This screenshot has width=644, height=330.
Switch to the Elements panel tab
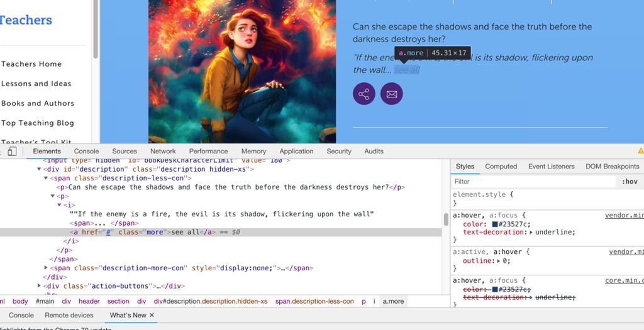click(47, 151)
